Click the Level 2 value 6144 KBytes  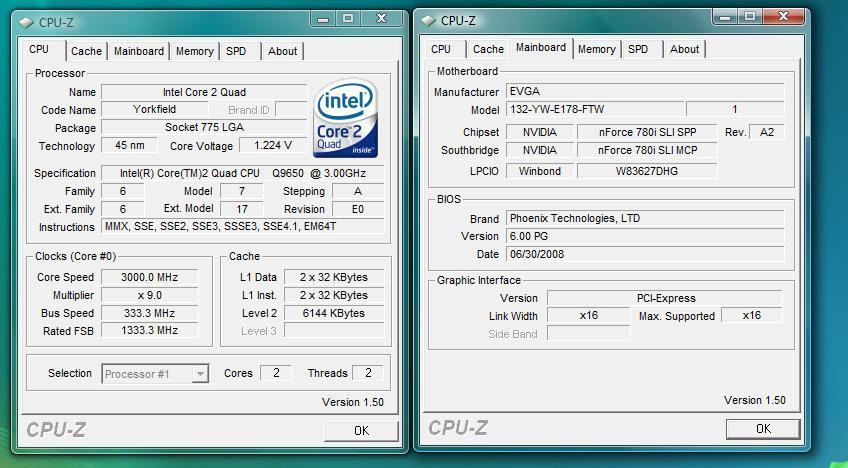334,313
